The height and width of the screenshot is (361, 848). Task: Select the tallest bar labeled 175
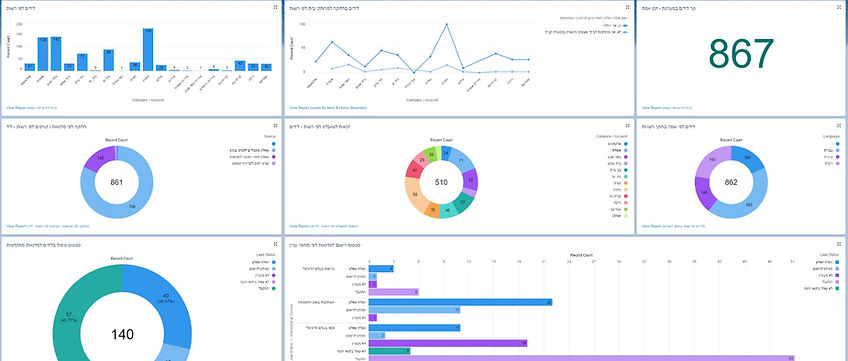[148, 49]
